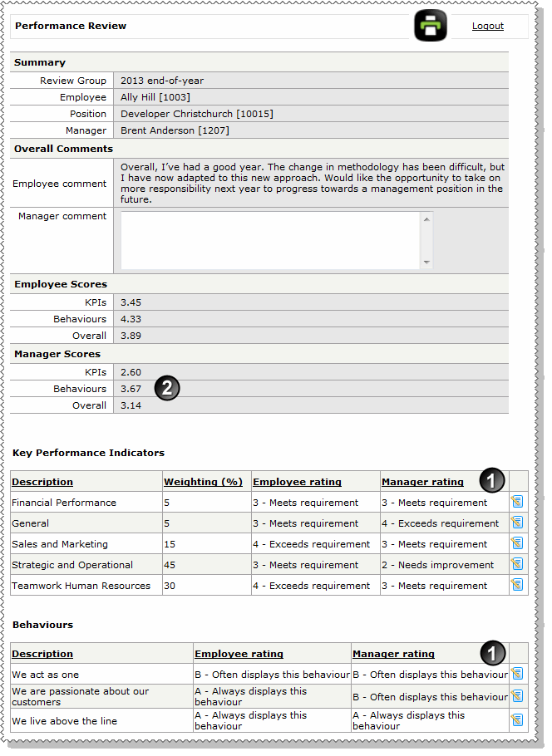This screenshot has height=756, width=552.
Task: Click weighting value 15
Action: [170, 544]
